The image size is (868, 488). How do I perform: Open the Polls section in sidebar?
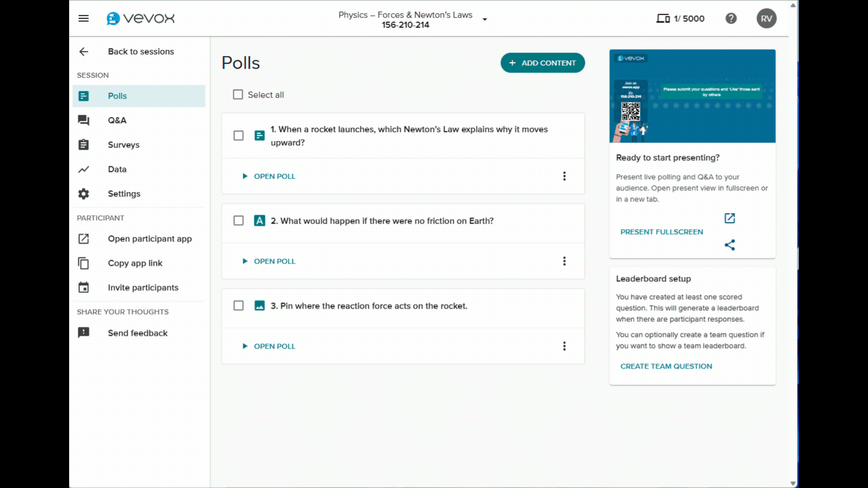click(x=117, y=96)
